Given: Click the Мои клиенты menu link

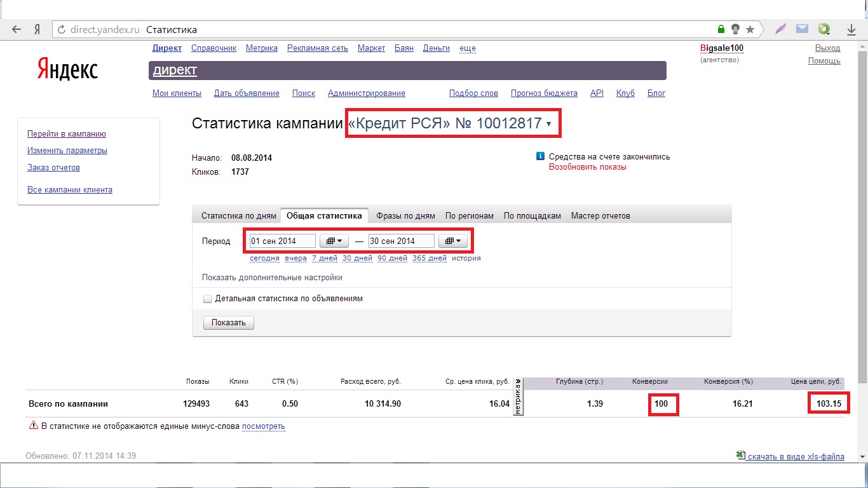Looking at the screenshot, I should 177,93.
